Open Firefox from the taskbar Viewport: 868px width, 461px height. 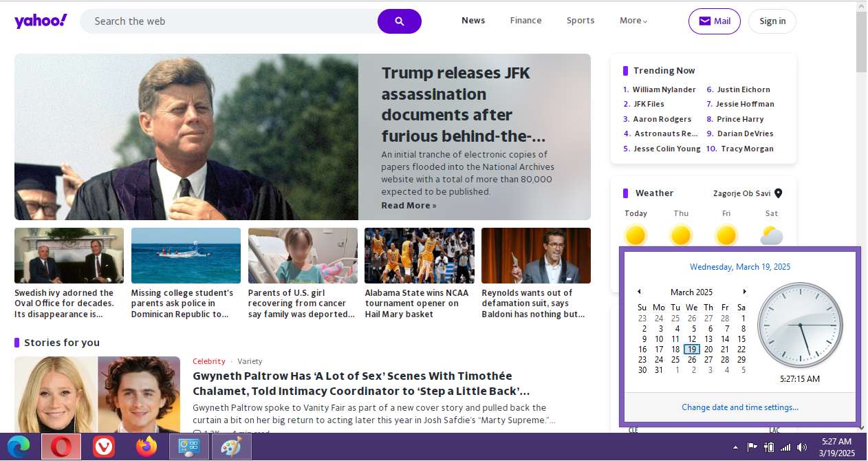[x=147, y=447]
